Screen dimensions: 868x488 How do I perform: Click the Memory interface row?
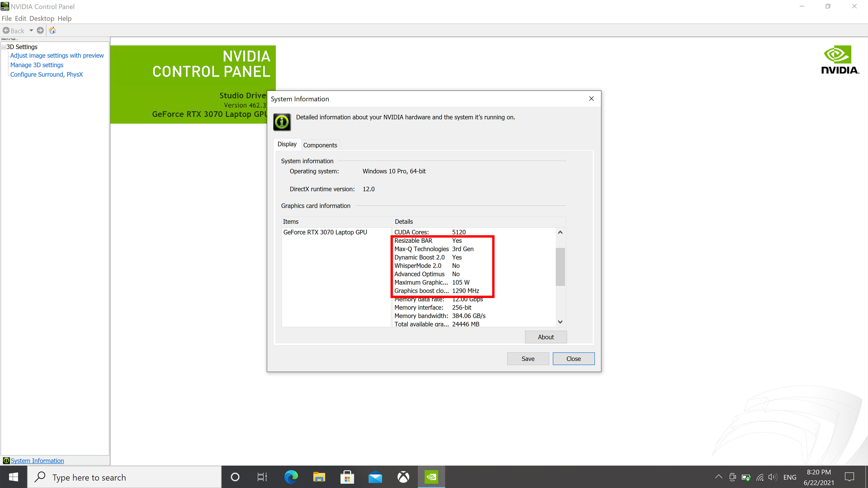[433, 308]
